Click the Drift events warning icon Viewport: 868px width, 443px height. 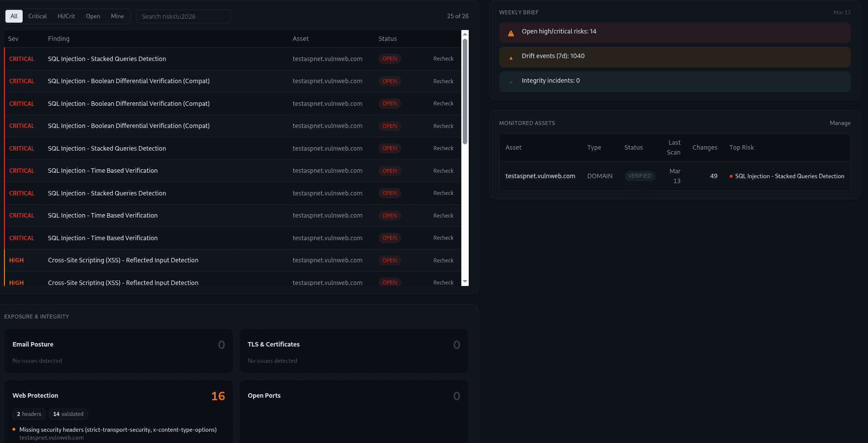coord(511,57)
